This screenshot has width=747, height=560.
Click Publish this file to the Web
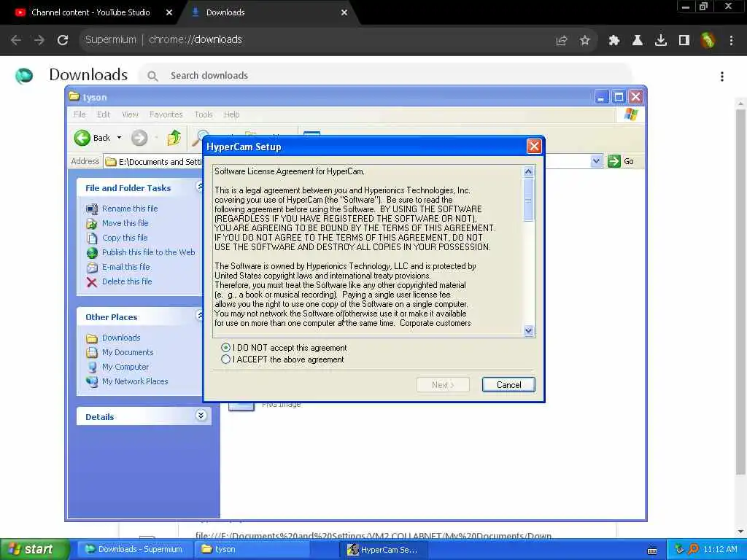tap(148, 252)
